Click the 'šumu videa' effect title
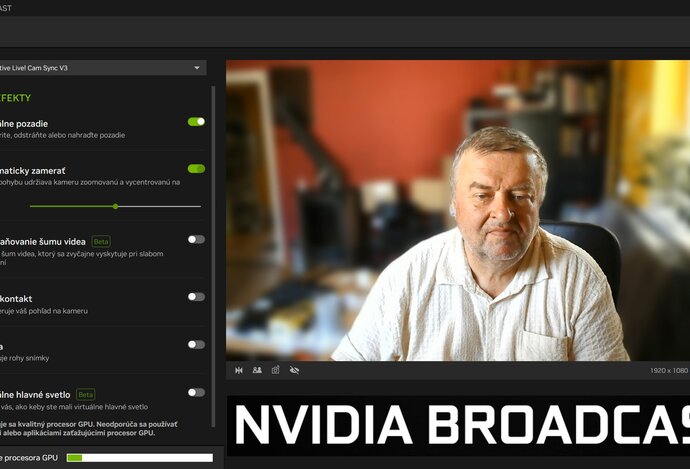The image size is (690, 469). 43,242
